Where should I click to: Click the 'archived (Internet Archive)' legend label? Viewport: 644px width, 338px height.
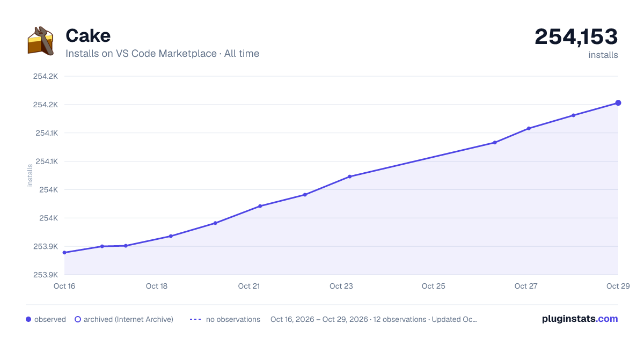(128, 319)
